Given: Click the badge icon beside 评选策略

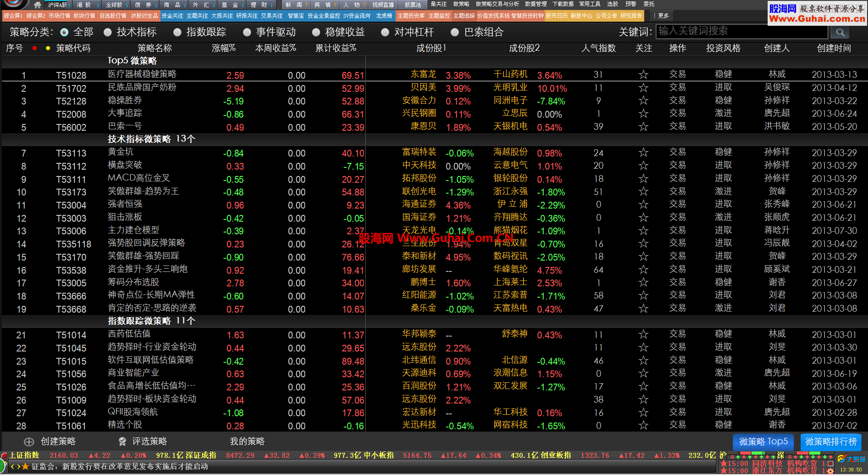Looking at the screenshot, I should (122, 442).
